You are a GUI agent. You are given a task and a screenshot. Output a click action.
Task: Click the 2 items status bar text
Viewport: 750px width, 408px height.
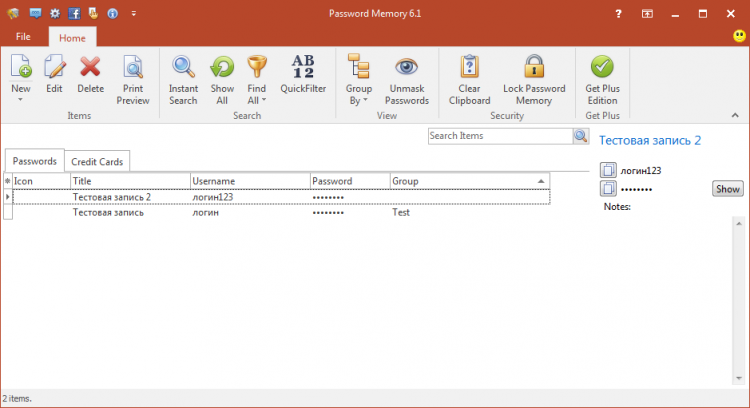17,398
